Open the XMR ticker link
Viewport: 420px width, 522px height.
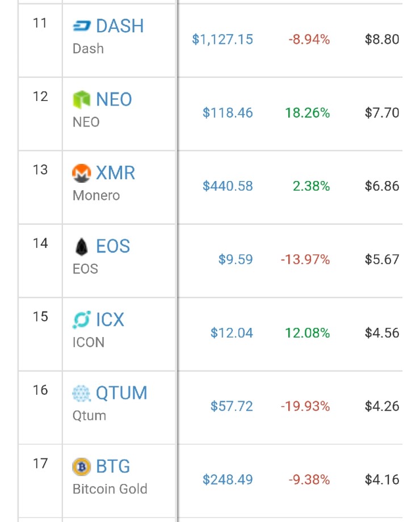coord(116,172)
